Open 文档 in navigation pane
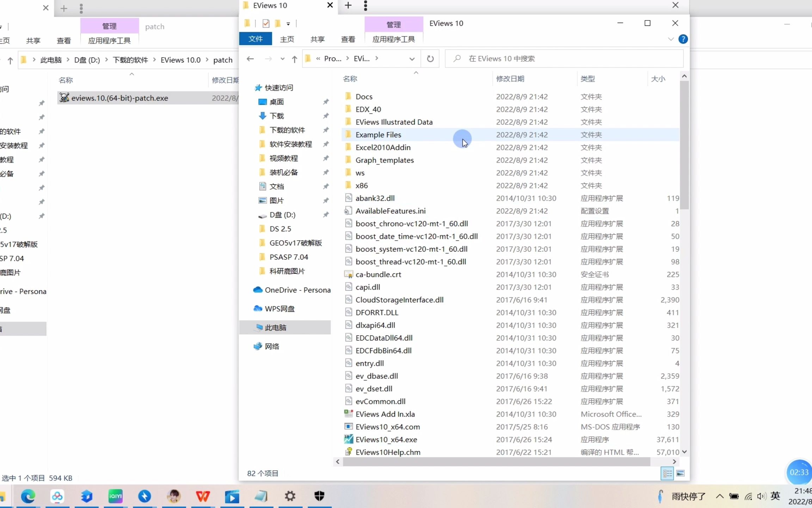The width and height of the screenshot is (812, 508). tap(277, 187)
